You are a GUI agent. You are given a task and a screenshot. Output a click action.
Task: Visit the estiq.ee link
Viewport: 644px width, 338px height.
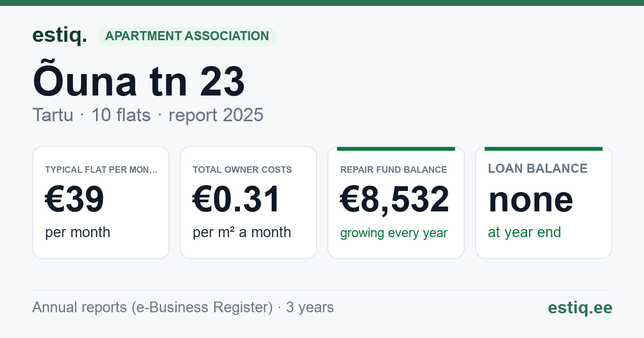(x=580, y=307)
